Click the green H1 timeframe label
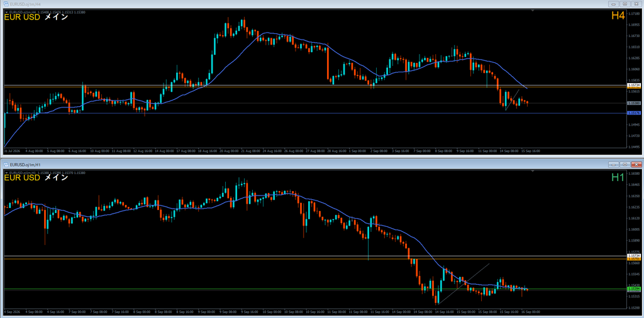 (618, 177)
